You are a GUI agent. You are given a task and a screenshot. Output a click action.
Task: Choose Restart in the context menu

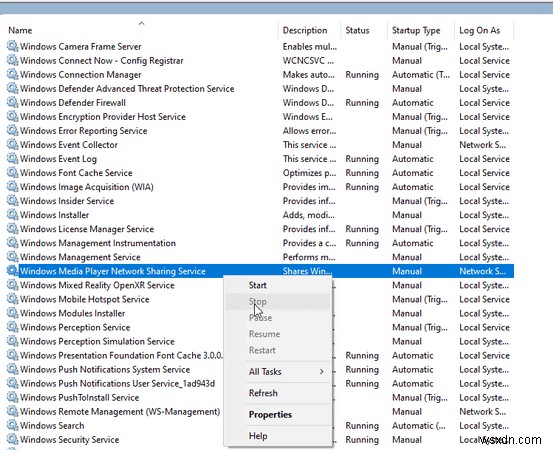(x=278, y=350)
